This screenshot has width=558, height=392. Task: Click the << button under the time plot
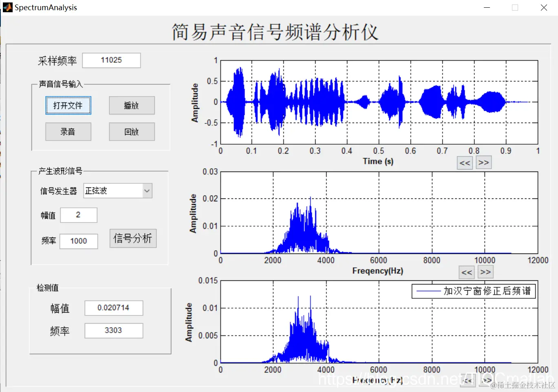[465, 163]
